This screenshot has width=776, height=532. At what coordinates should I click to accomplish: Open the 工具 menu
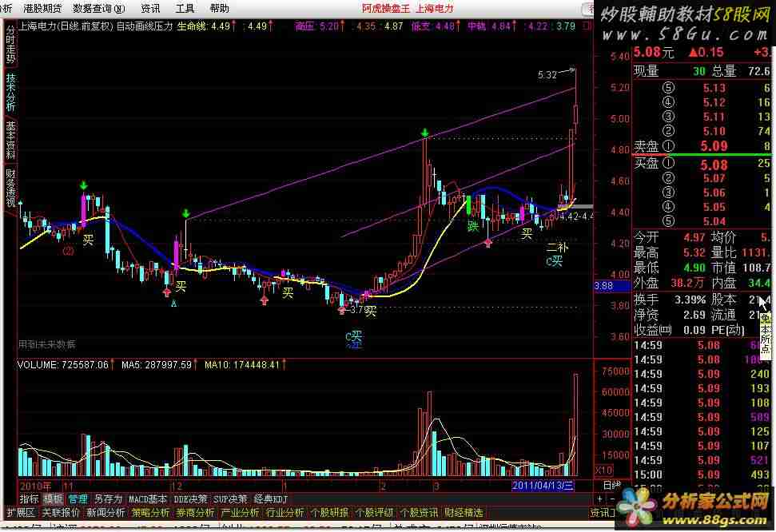pos(185,8)
